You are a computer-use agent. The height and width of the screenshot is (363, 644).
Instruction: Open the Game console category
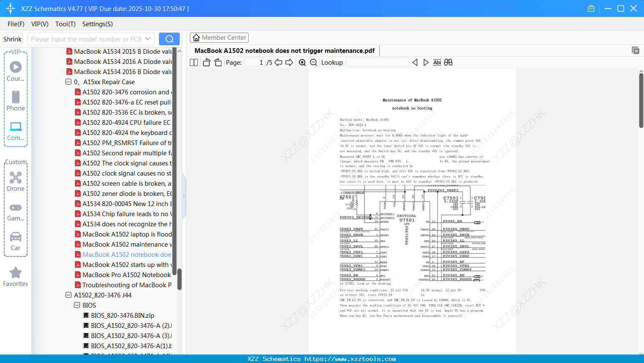click(16, 212)
